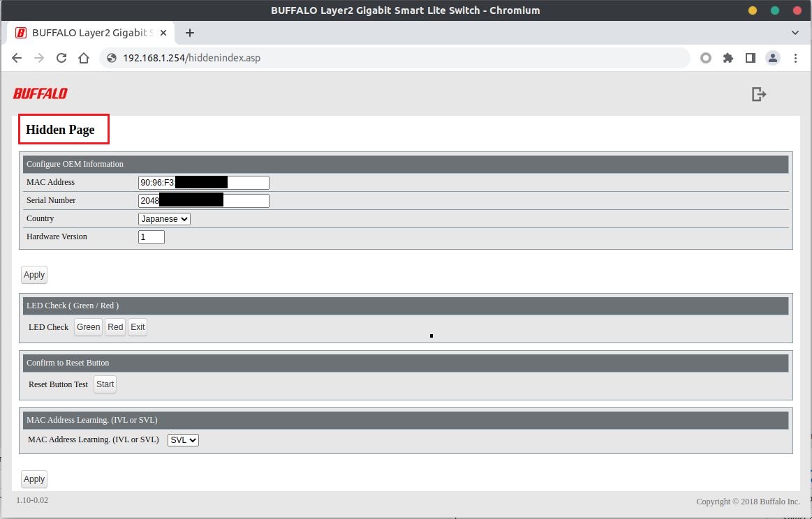Click the Buffalo logo
812x519 pixels.
(x=40, y=93)
